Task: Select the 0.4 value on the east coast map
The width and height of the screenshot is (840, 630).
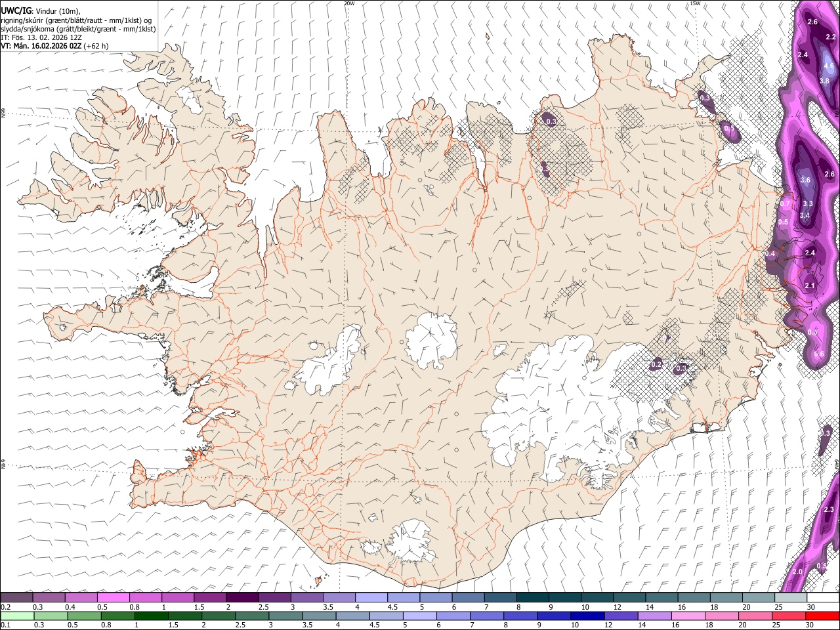Action: (770, 254)
